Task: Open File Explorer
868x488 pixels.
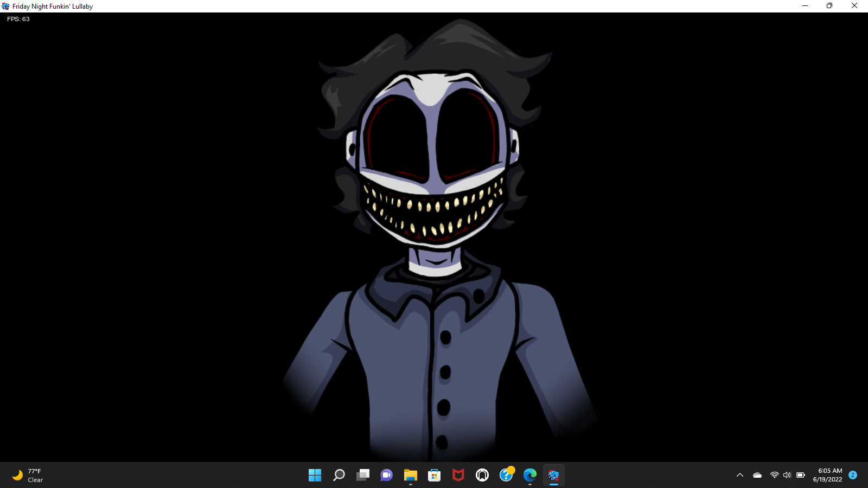Action: pyautogui.click(x=410, y=476)
